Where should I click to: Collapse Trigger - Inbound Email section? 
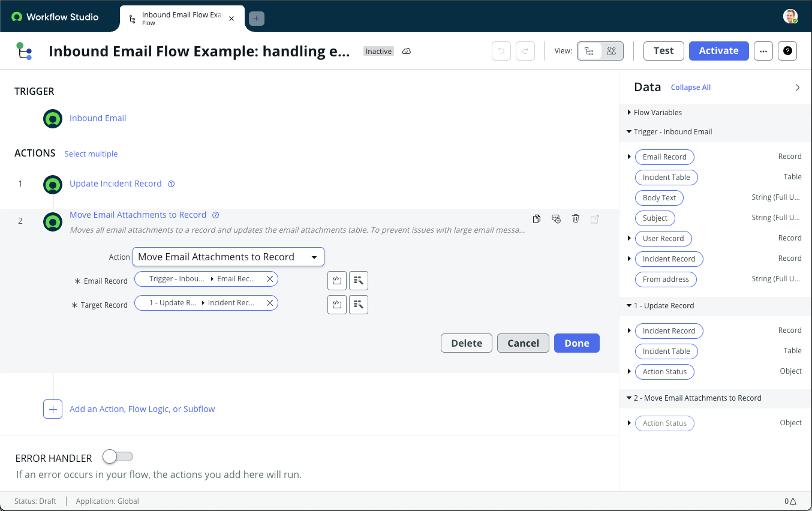(x=629, y=132)
